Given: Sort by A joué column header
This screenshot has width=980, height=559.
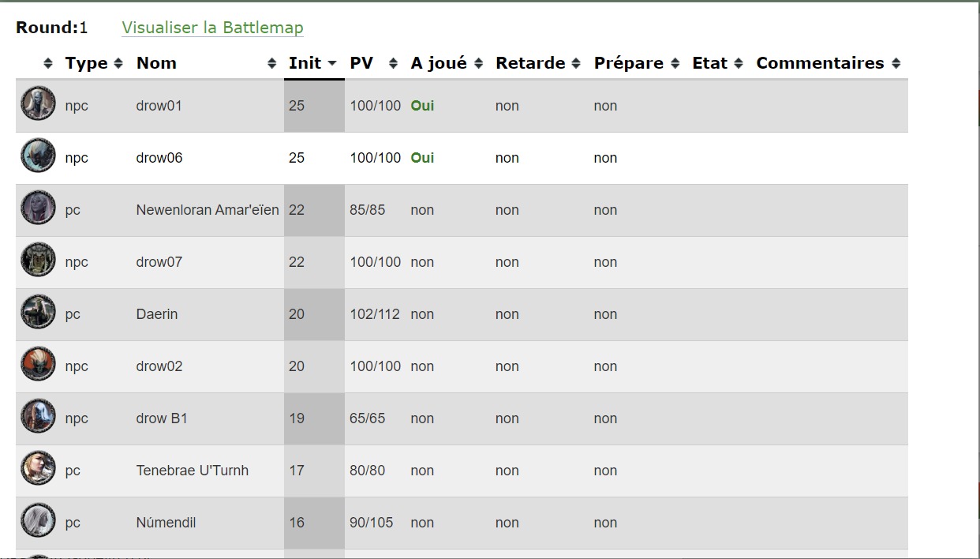Looking at the screenshot, I should pyautogui.click(x=439, y=63).
